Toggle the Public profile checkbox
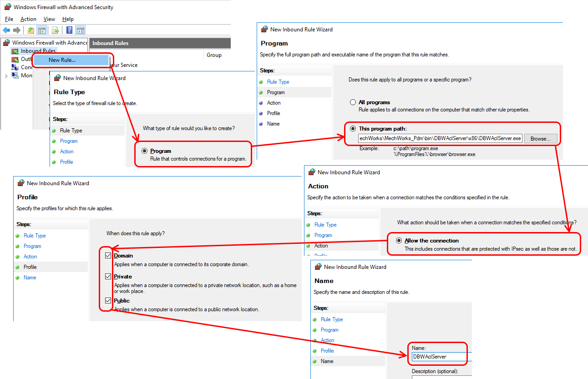Viewport: 588px width, 379px height. tap(108, 300)
